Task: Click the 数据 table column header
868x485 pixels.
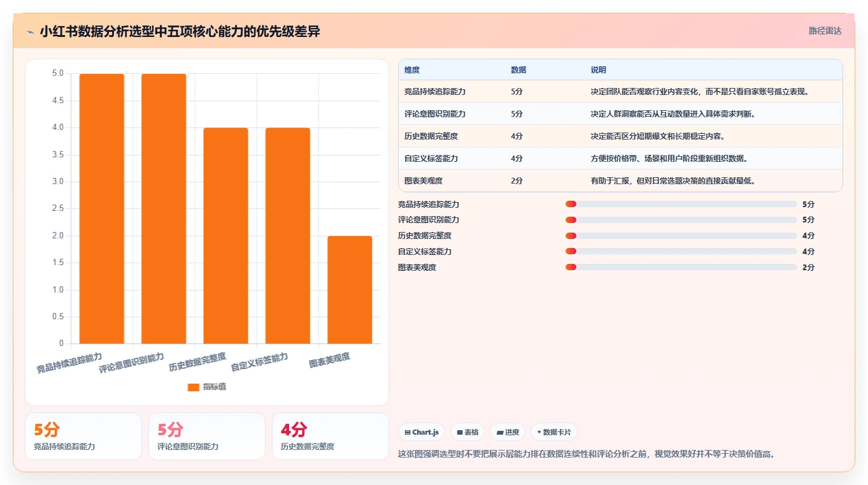Action: (x=518, y=70)
